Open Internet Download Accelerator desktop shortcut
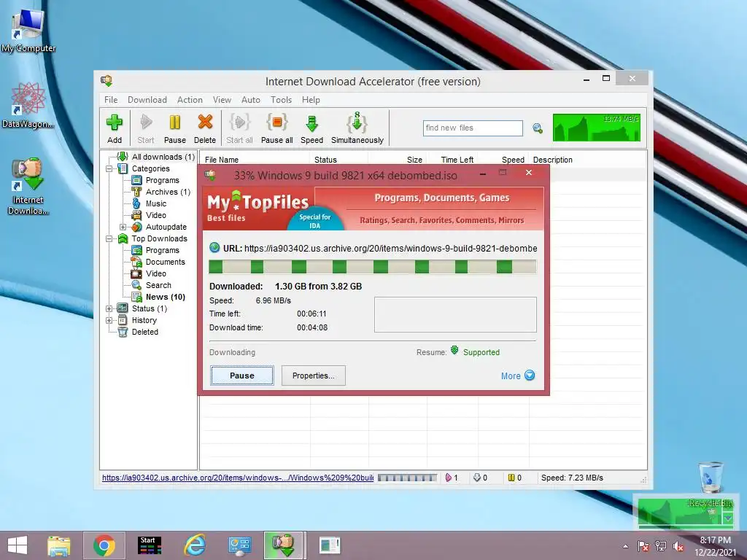The height and width of the screenshot is (560, 747). [28, 187]
